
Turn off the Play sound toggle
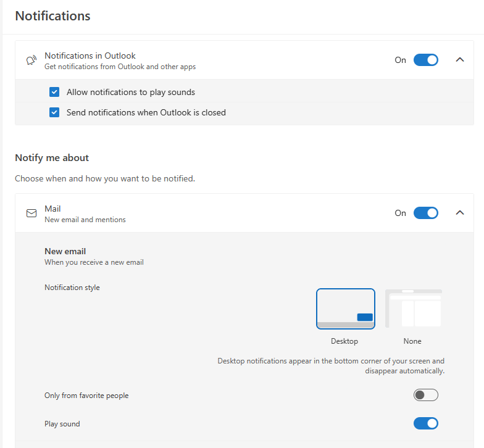[426, 423]
